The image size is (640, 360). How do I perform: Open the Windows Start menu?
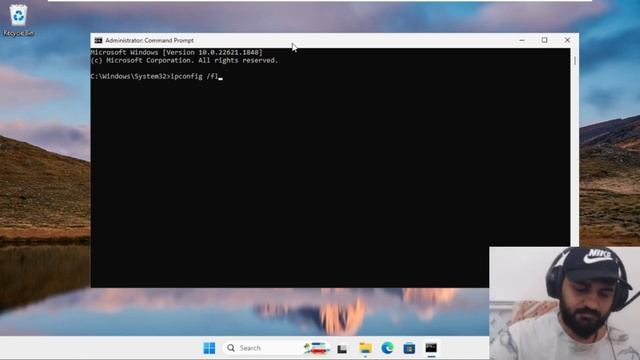coord(209,348)
